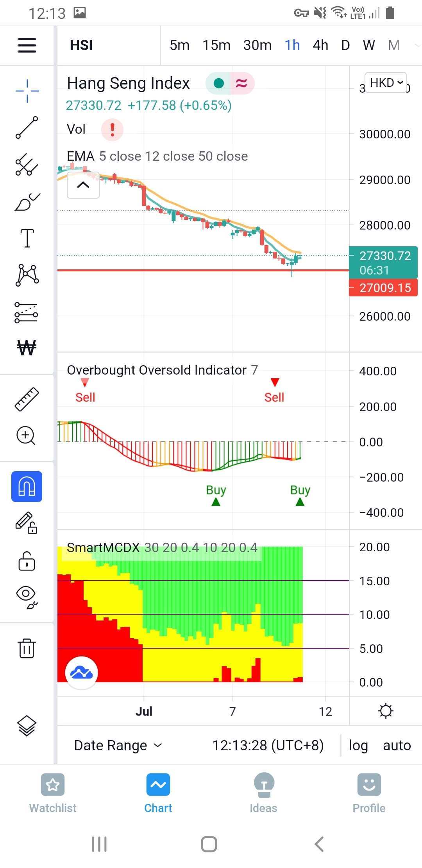Switch to the W weekly timeframe
The width and height of the screenshot is (422, 868).
(369, 45)
